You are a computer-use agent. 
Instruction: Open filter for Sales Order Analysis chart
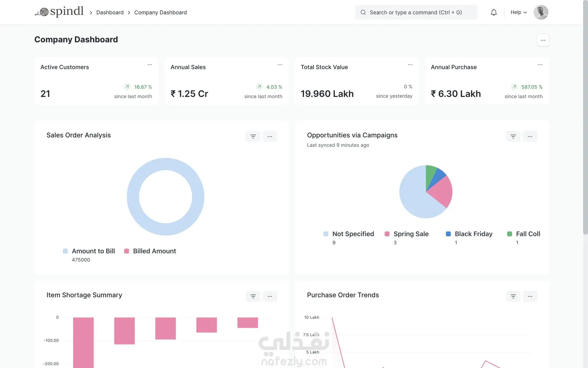pos(253,136)
